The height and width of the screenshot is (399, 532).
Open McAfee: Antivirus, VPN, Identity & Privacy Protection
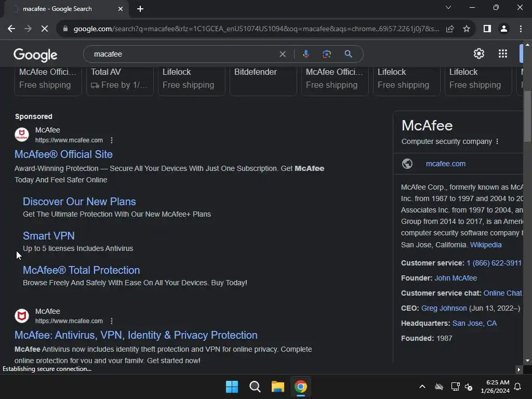(136, 335)
